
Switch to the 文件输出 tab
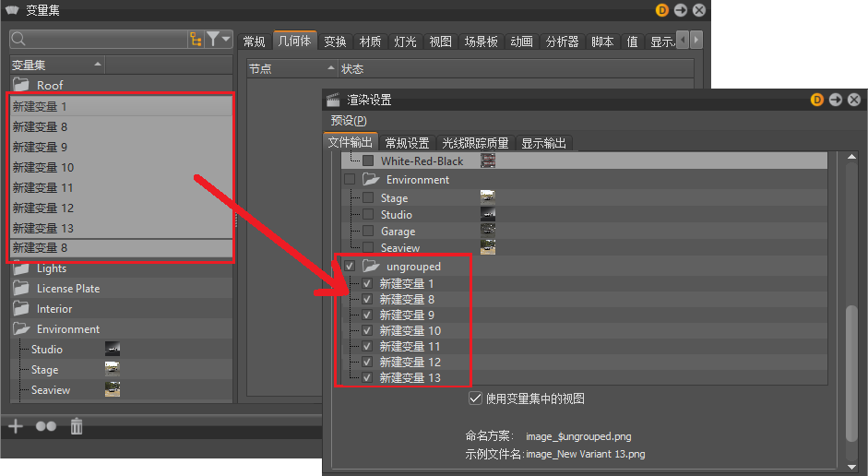click(350, 142)
